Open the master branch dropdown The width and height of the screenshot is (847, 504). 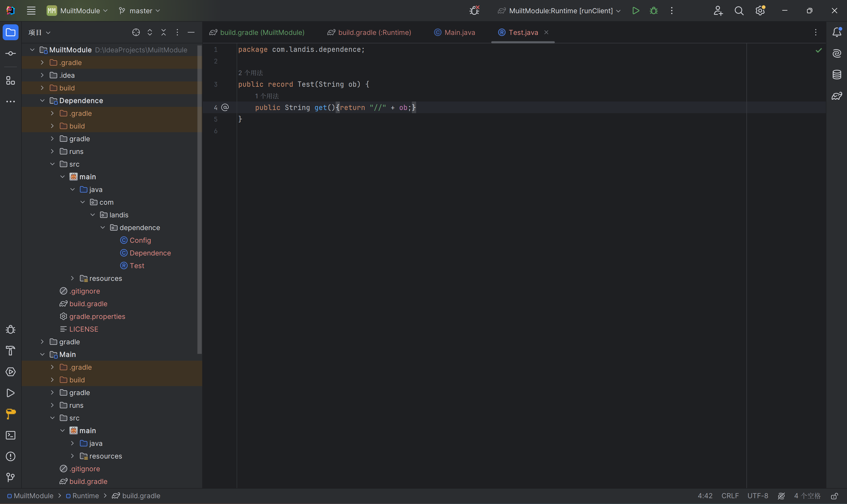click(x=139, y=11)
